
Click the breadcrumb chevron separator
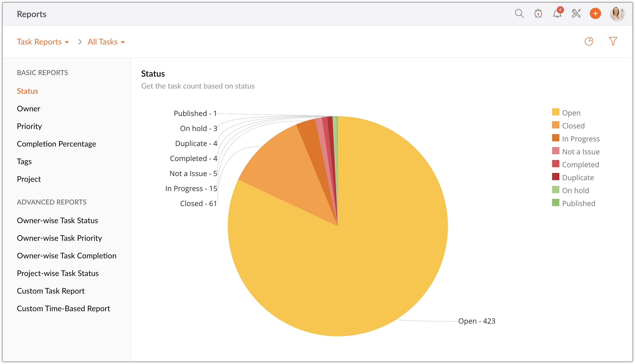point(80,42)
